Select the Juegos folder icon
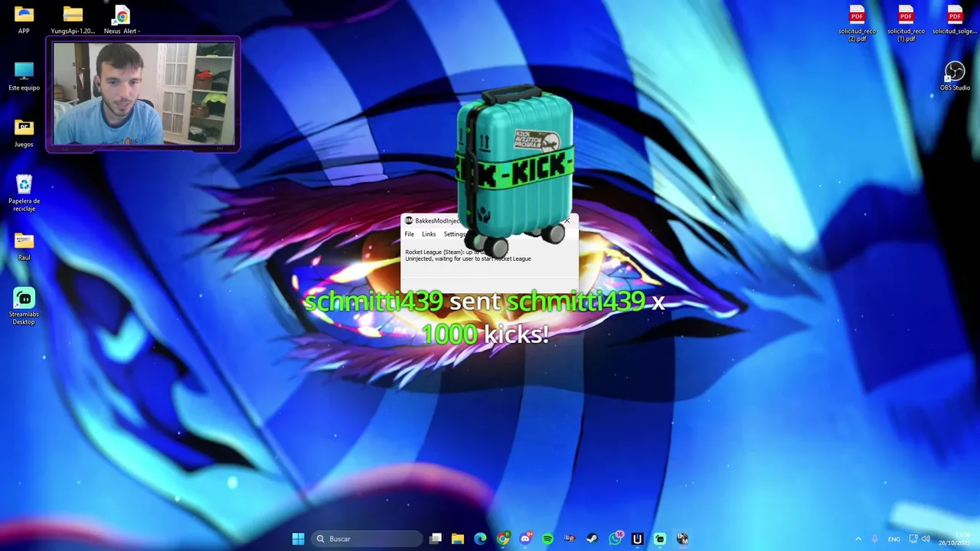This screenshot has height=551, width=980. coord(24,133)
